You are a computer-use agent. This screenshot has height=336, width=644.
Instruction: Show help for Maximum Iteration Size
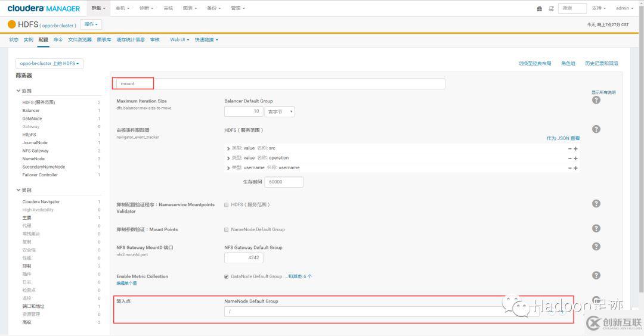pos(596,100)
